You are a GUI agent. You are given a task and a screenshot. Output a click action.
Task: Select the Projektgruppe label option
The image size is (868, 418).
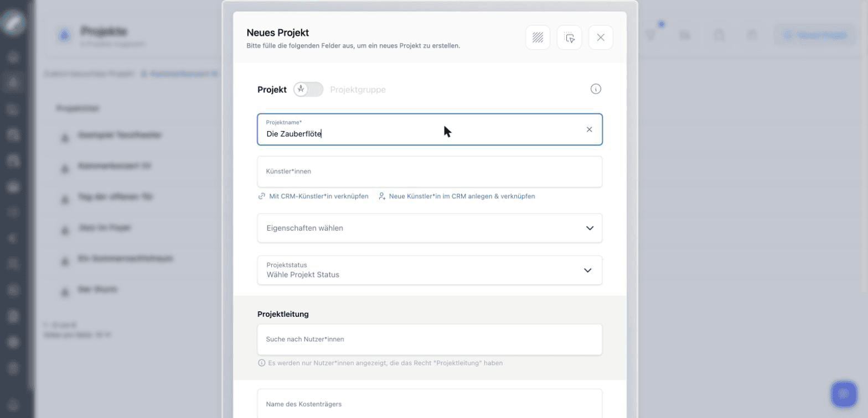pyautogui.click(x=358, y=90)
